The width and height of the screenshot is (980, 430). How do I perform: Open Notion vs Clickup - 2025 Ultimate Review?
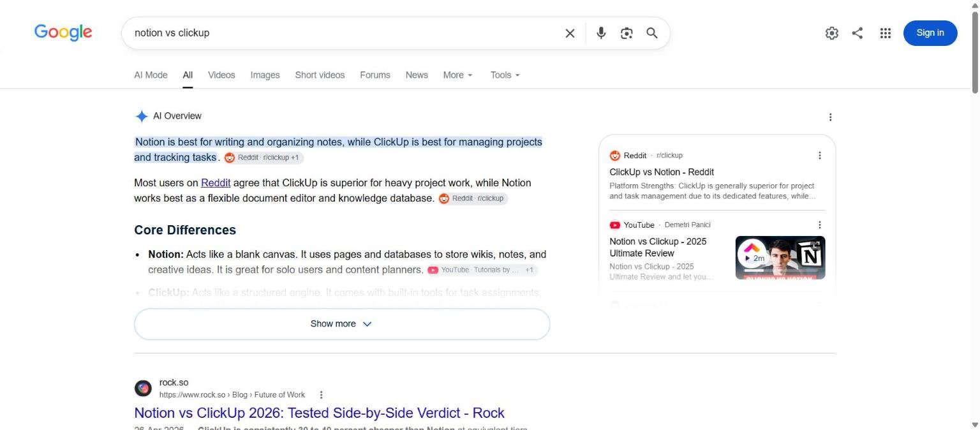click(x=658, y=248)
